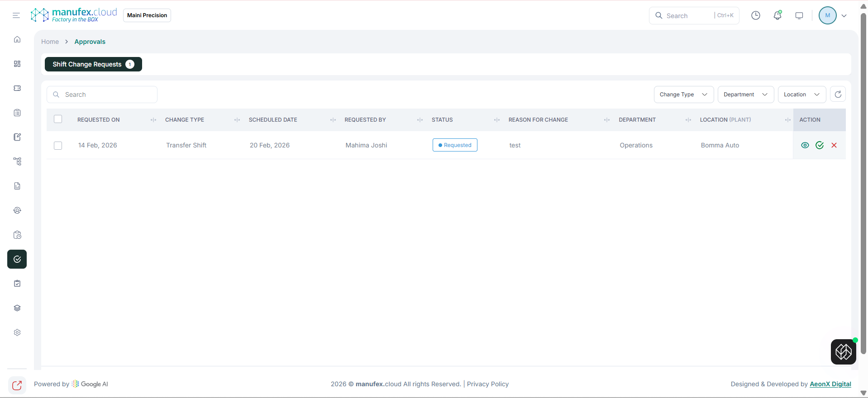868x398 pixels.
Task: Open the AeonX Digital link
Action: click(x=830, y=384)
